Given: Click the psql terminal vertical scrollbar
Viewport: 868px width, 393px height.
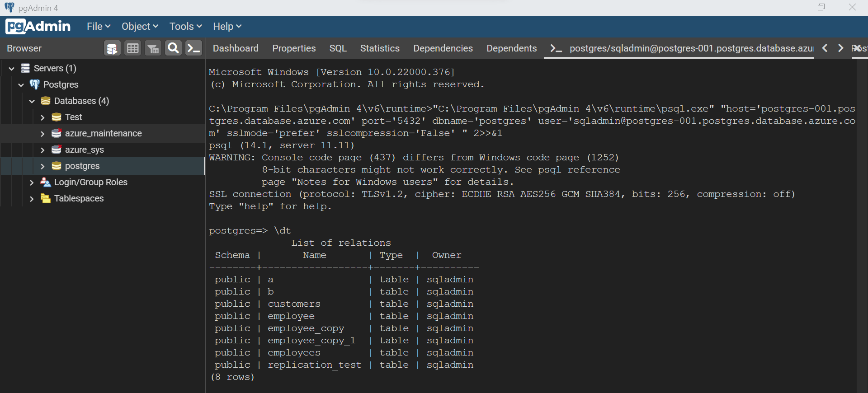Looking at the screenshot, I should pyautogui.click(x=862, y=226).
